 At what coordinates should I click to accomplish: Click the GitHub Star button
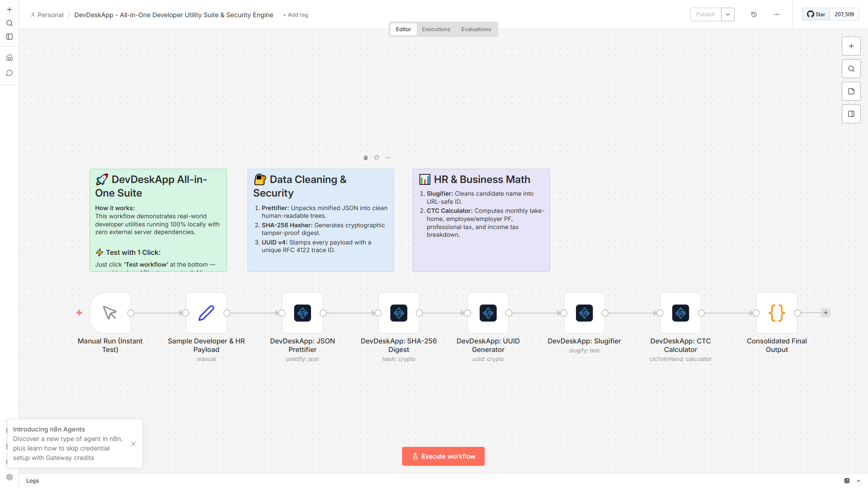pos(816,14)
